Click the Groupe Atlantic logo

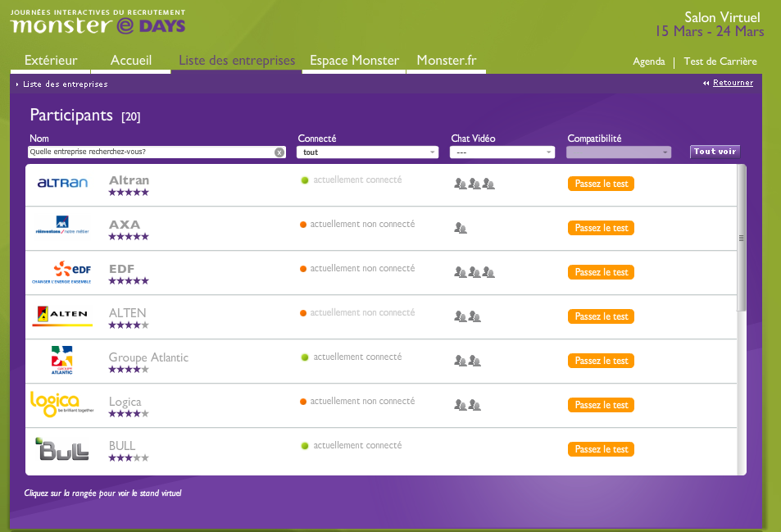coord(61,360)
